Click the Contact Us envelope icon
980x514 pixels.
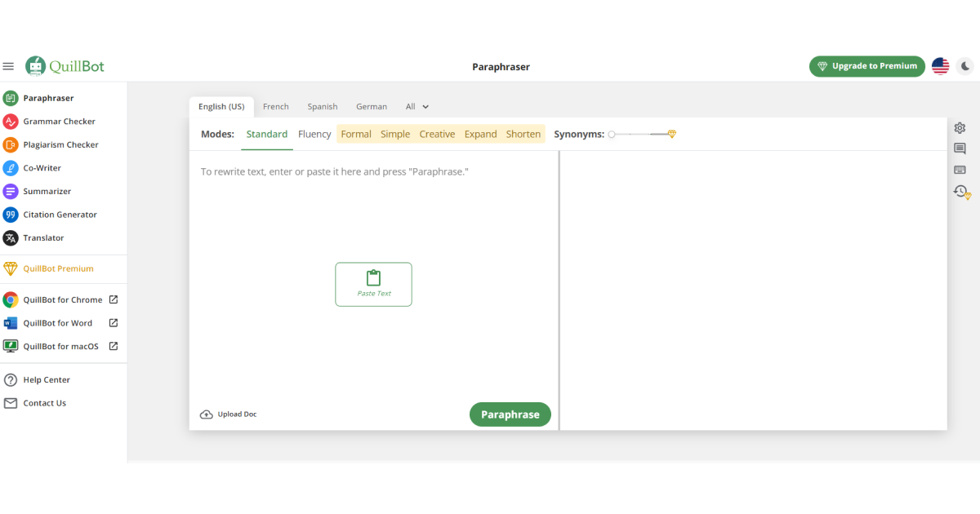point(10,403)
